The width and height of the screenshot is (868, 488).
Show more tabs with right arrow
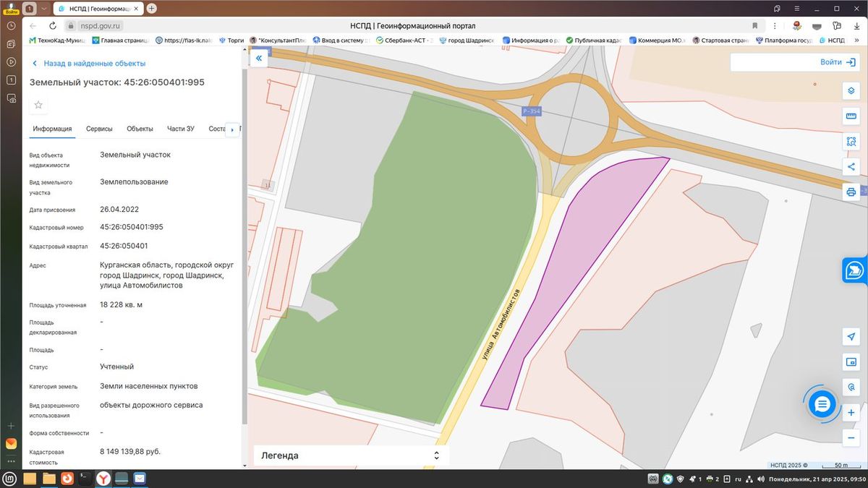[232, 129]
